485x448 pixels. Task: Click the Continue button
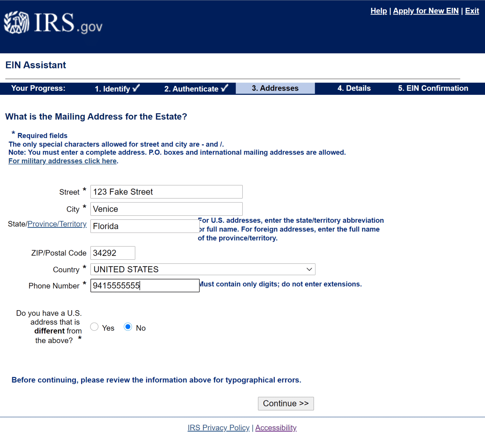tap(285, 403)
